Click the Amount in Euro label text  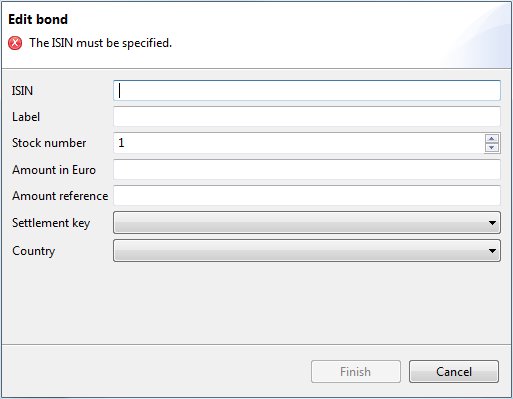pos(54,170)
